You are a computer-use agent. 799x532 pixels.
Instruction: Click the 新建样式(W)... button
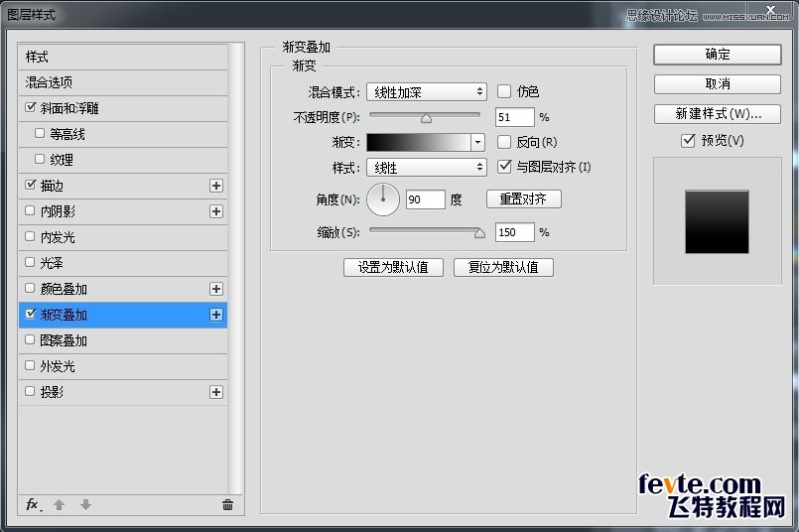pos(717,113)
